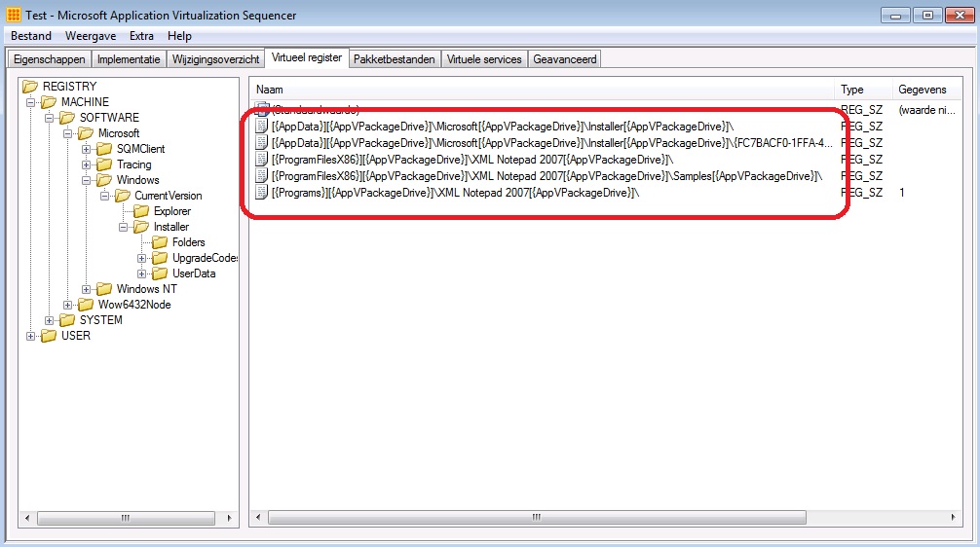The image size is (980, 547).
Task: Click the USER folder icon
Action: pyautogui.click(x=49, y=336)
